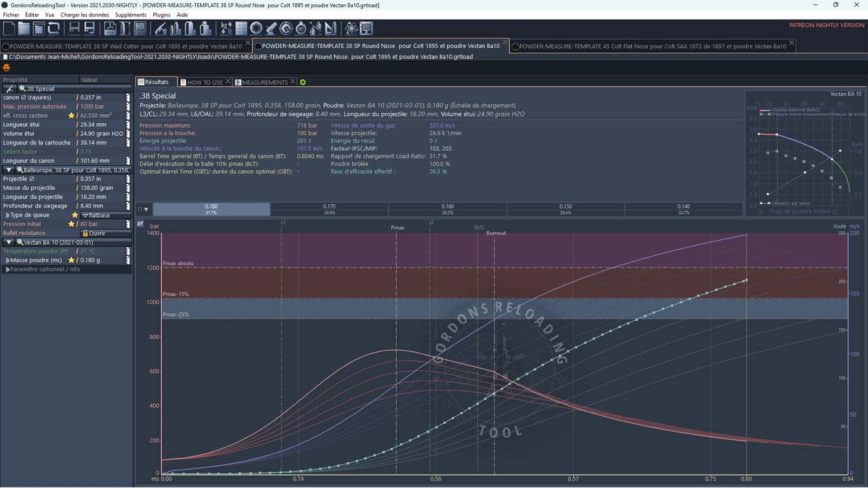Open a load file from folder
Image resolution: width=868 pixels, height=488 pixels.
tap(24, 28)
